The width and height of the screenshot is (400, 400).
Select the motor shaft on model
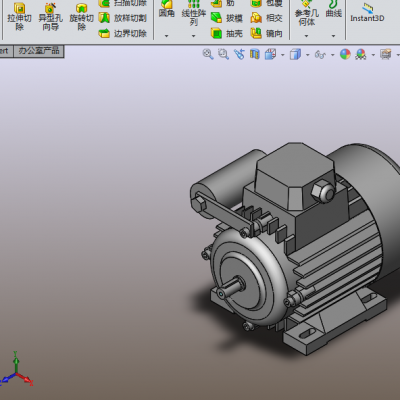231,287
